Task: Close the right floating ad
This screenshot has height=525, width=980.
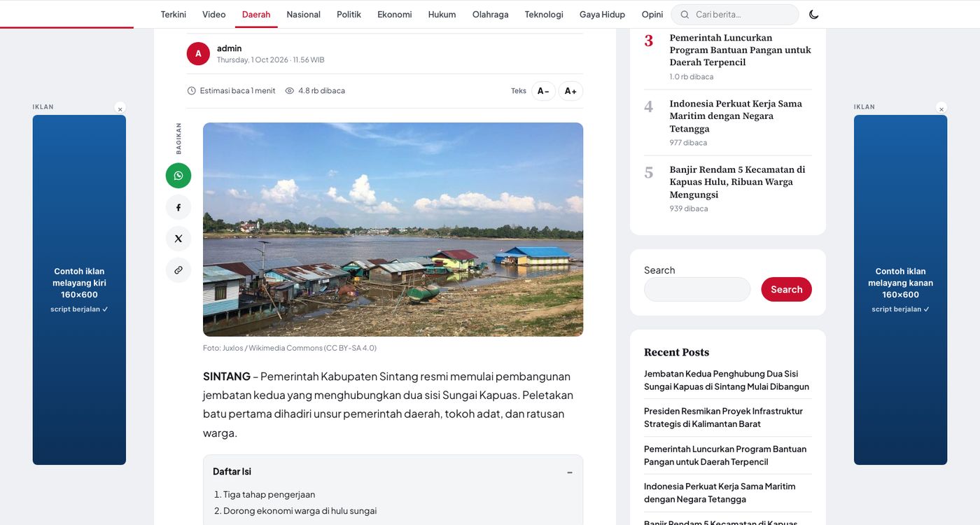Action: pos(941,108)
